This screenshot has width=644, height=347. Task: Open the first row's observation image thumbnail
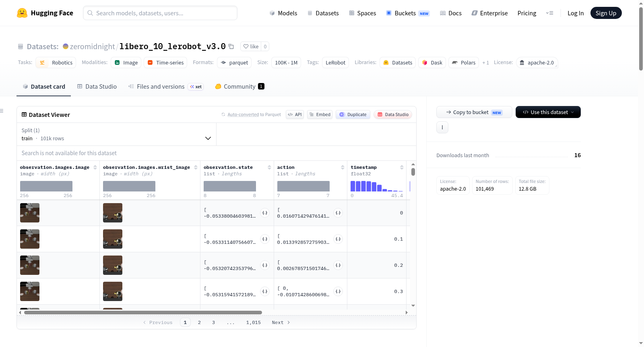click(x=30, y=213)
